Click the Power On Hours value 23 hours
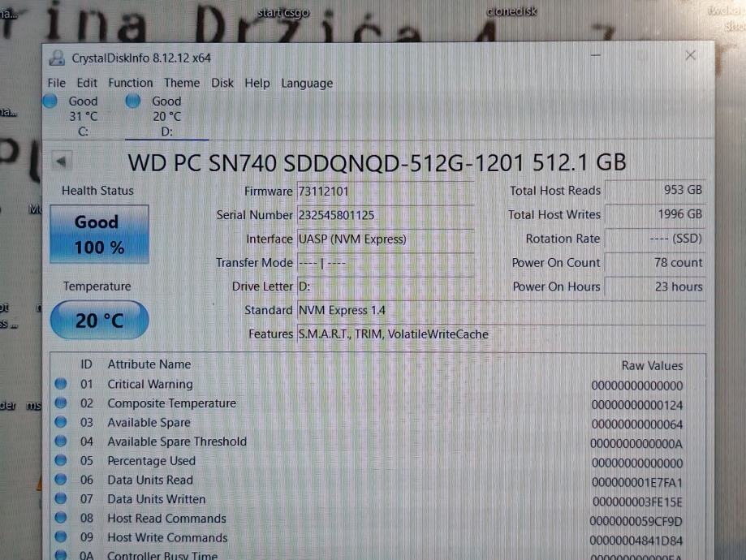 654,287
